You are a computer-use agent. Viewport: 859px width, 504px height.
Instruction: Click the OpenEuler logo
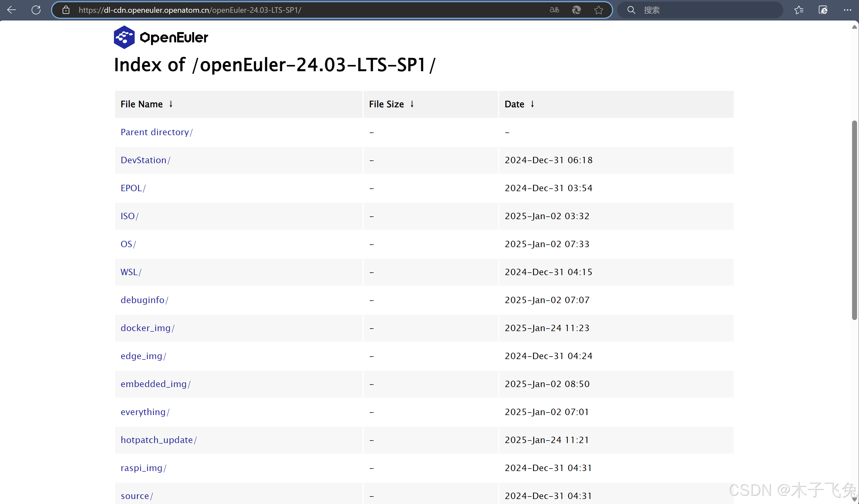pos(161,37)
